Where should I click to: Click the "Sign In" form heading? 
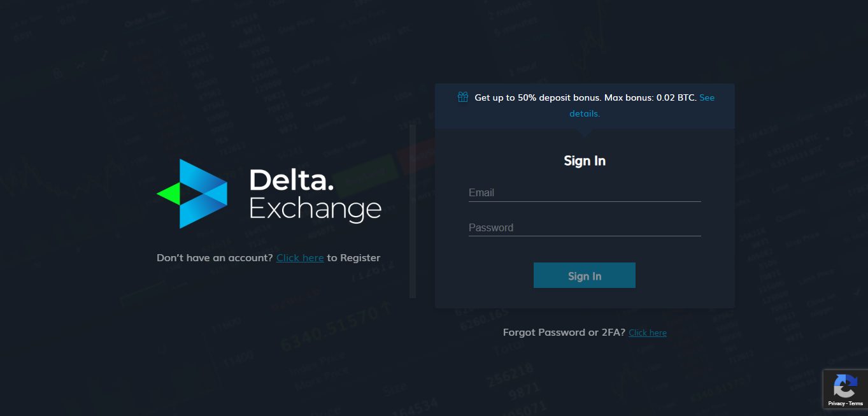tap(584, 161)
